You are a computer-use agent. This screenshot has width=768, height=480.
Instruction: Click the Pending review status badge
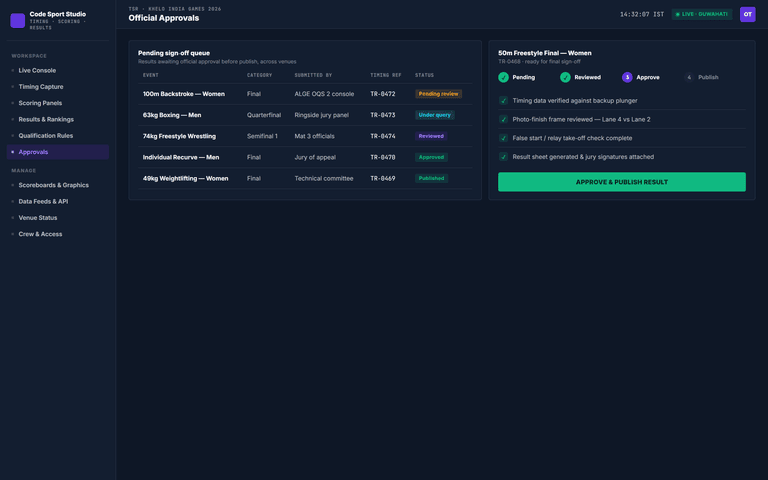pos(438,94)
